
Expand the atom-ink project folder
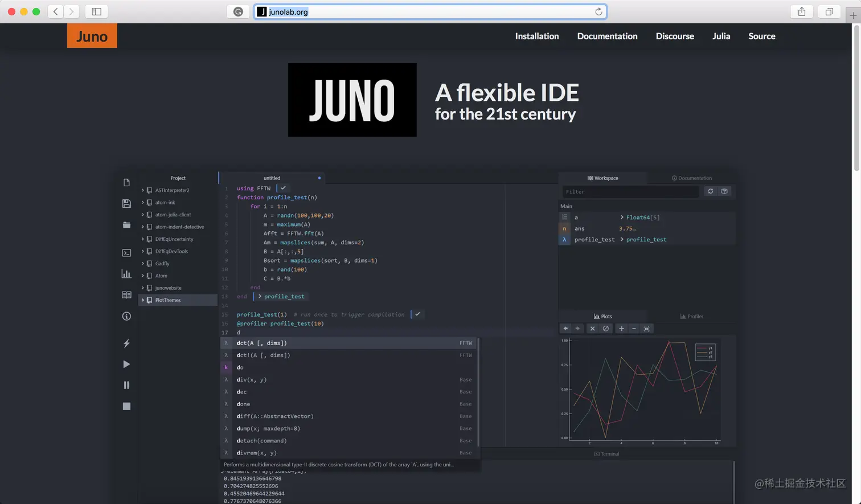[x=143, y=202]
